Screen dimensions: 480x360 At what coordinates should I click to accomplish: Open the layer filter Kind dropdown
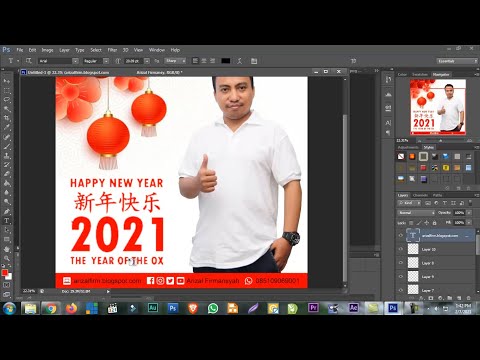point(409,203)
